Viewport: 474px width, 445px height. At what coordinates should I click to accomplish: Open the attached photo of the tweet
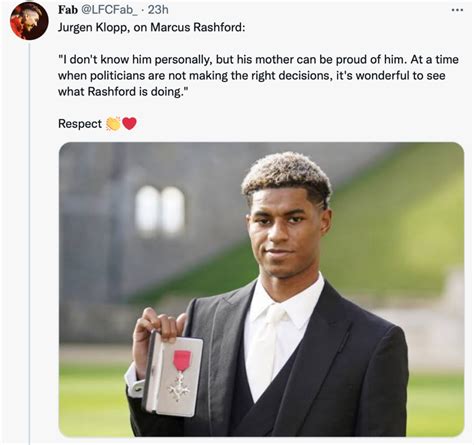pos(261,289)
